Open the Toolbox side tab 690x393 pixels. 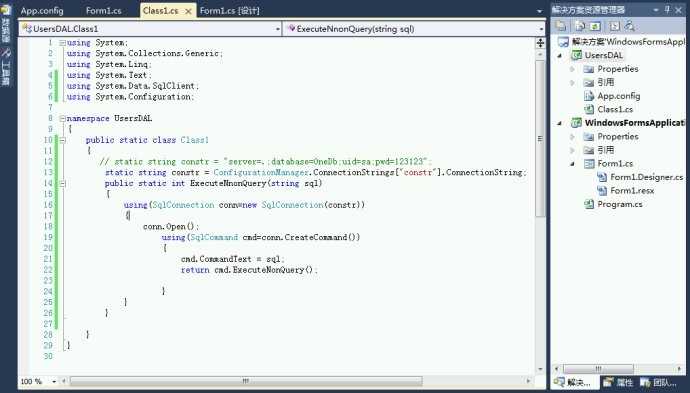(x=6, y=67)
